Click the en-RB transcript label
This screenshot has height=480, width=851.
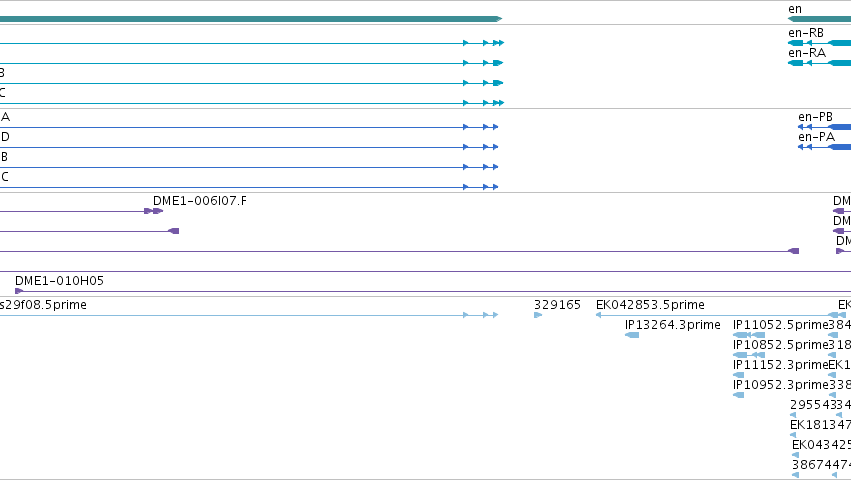(805, 33)
